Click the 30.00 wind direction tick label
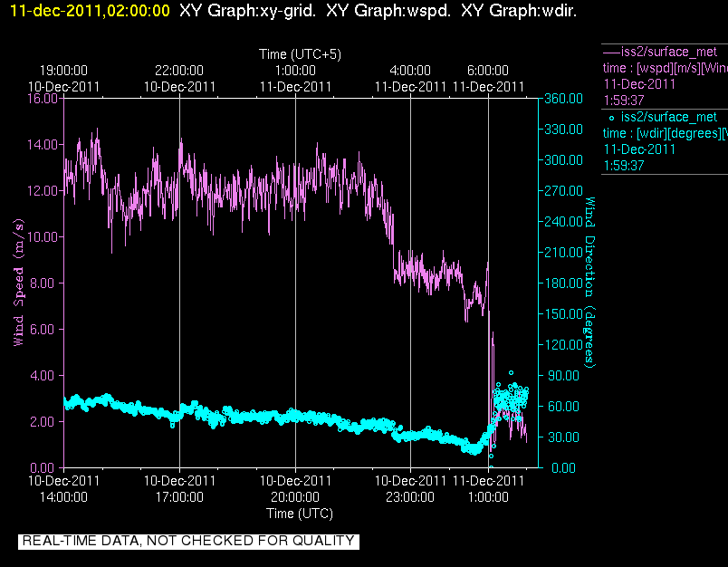 (x=563, y=437)
